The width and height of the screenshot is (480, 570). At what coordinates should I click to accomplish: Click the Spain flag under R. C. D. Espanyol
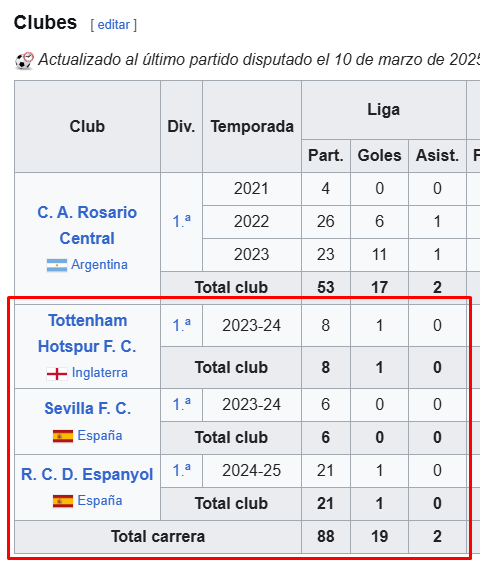(63, 501)
